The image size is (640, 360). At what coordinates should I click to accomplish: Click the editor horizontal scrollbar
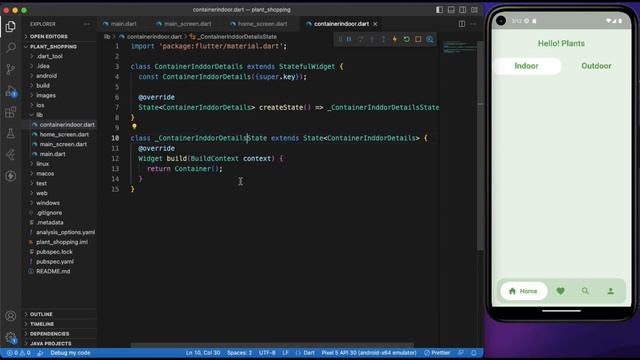pos(272,345)
